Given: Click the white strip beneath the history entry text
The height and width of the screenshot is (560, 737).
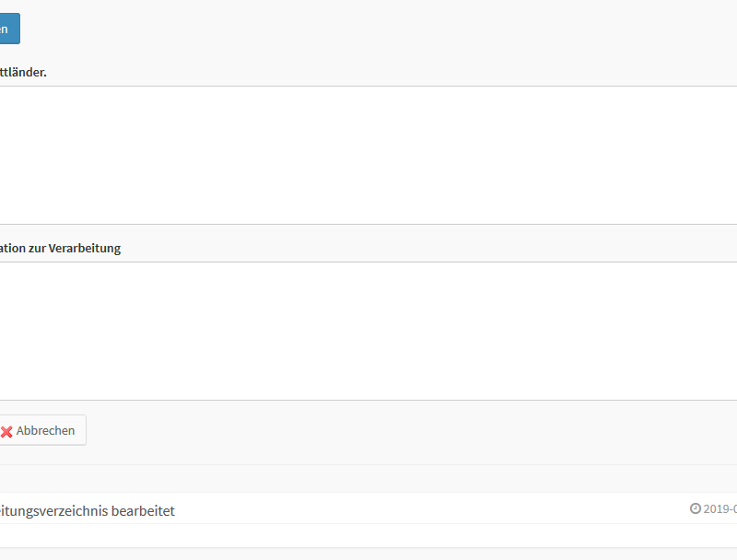Looking at the screenshot, I should coord(368,535).
